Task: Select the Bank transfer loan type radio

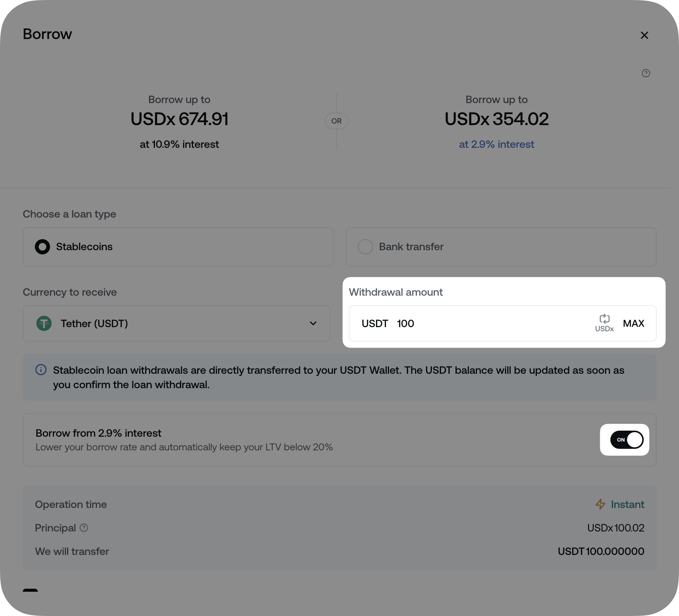Action: [x=365, y=247]
